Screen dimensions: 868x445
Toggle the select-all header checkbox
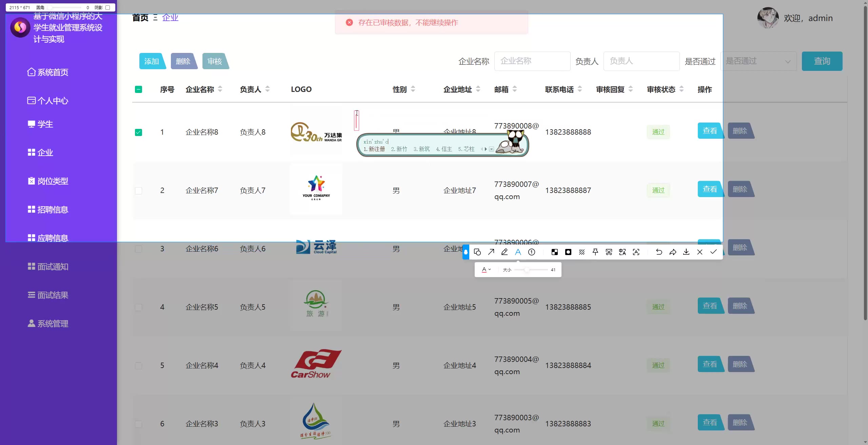click(x=138, y=90)
